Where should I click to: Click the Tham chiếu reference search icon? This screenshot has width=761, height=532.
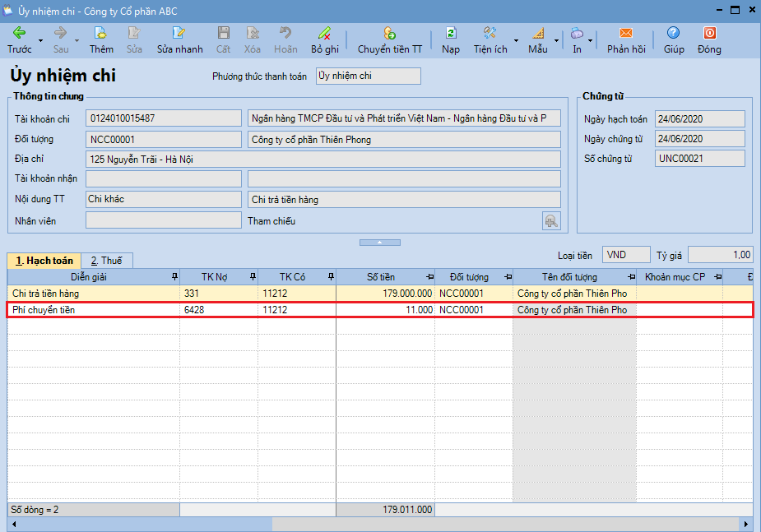tap(551, 220)
